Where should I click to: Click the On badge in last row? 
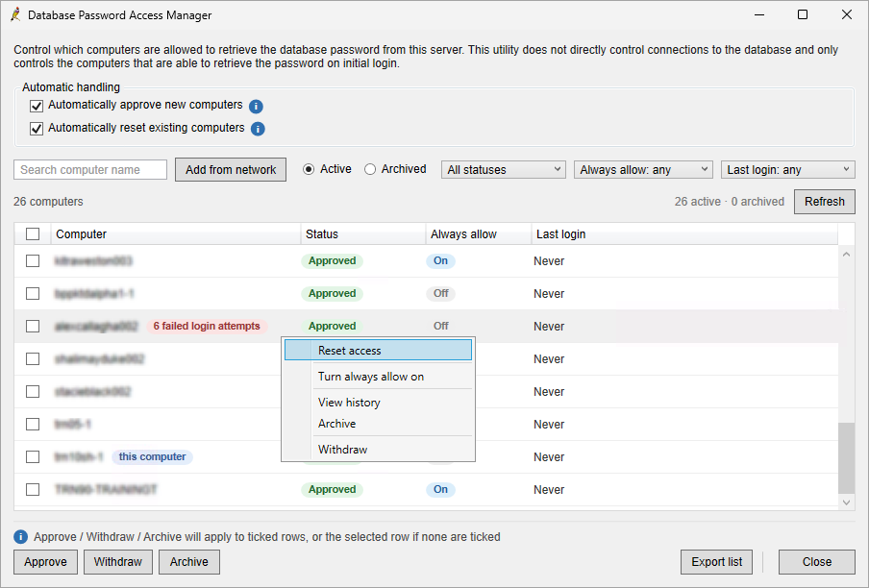(440, 489)
